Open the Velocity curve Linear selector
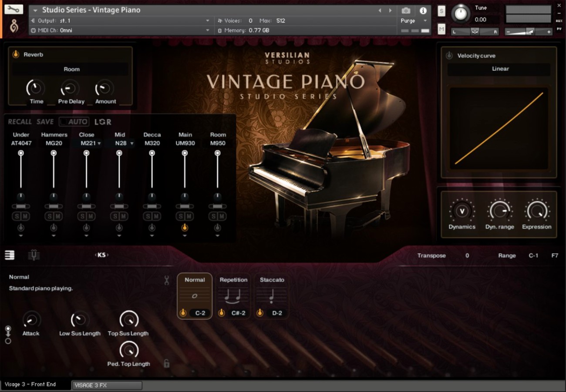This screenshot has height=392, width=566. pos(499,69)
